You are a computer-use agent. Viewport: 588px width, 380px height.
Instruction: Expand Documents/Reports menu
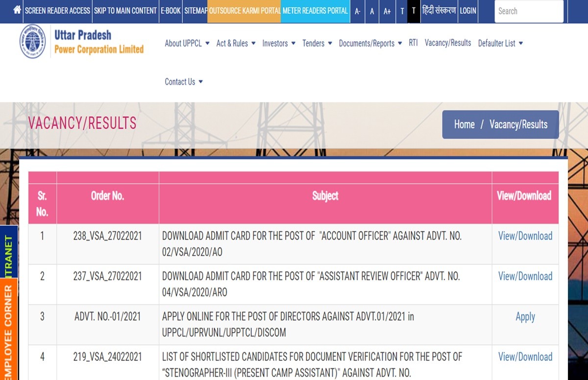click(370, 43)
